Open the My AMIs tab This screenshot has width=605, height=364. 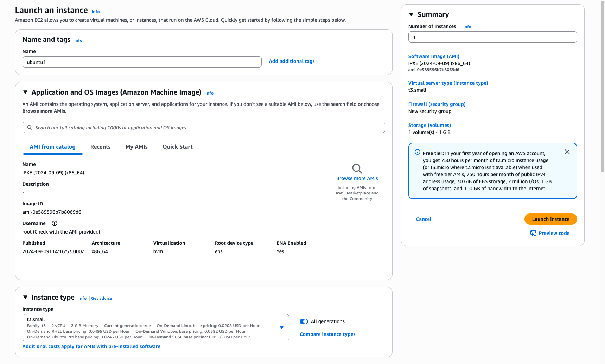136,147
